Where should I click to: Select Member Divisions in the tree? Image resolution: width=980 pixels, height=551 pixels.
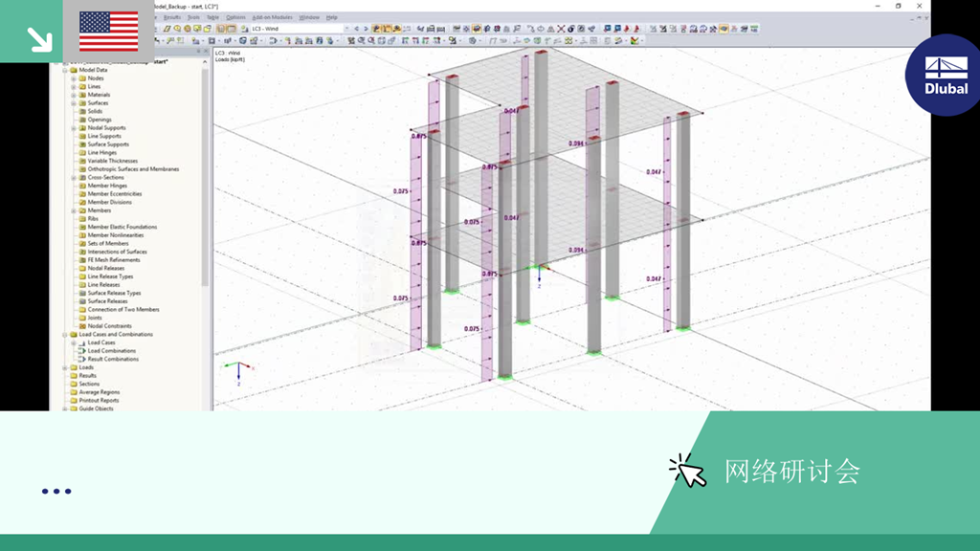[110, 203]
